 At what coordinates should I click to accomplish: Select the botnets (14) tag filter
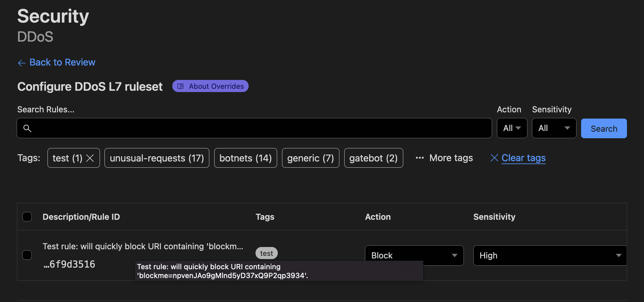246,158
